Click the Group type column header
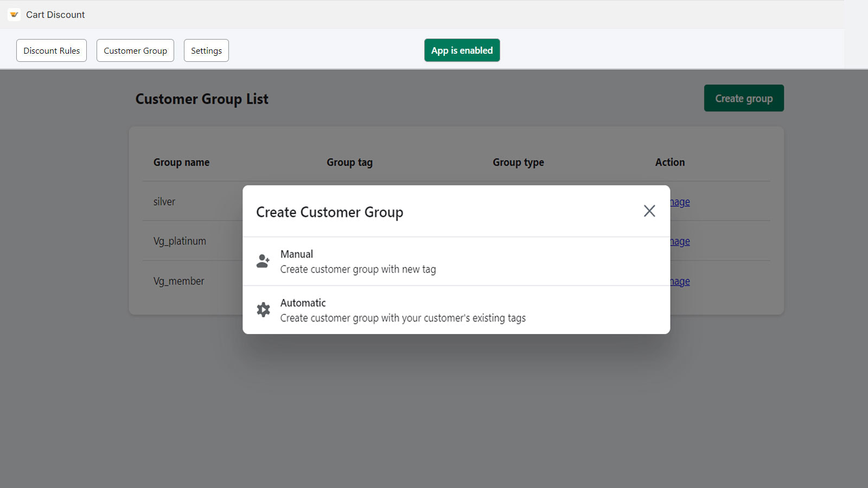868x488 pixels. click(518, 162)
